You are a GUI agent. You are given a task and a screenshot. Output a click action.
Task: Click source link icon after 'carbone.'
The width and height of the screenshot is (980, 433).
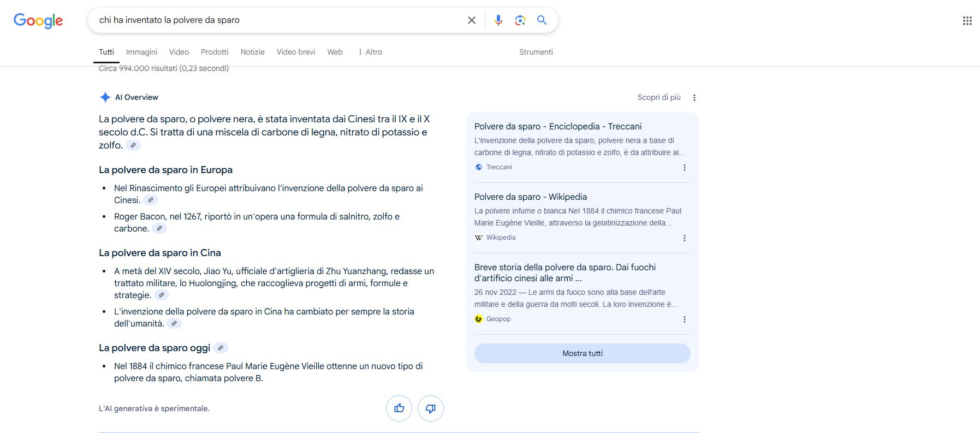[159, 228]
